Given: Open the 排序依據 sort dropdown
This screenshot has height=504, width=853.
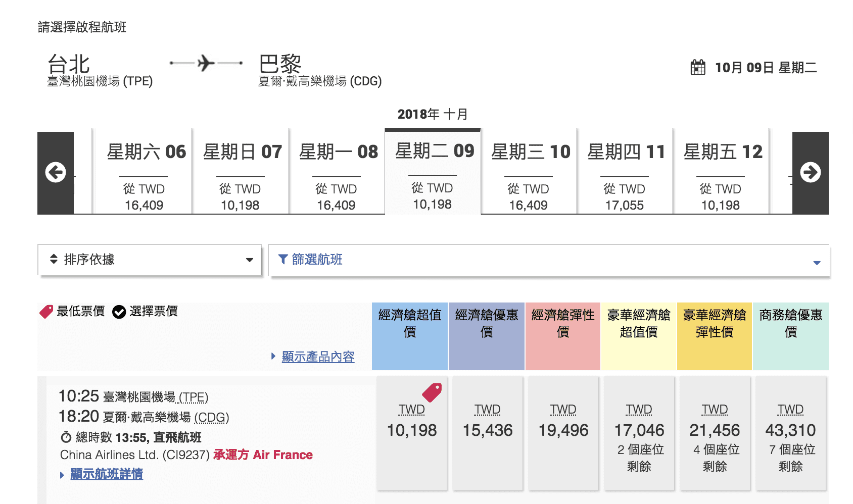Looking at the screenshot, I should (149, 260).
